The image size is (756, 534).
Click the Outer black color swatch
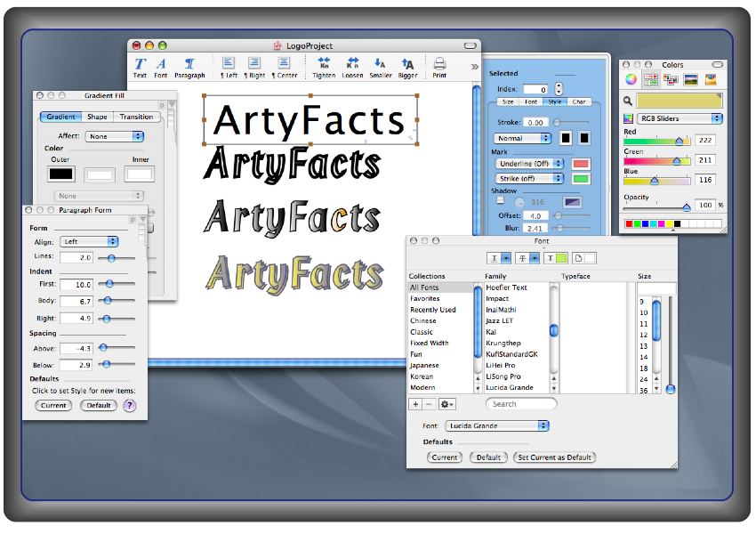click(x=61, y=174)
